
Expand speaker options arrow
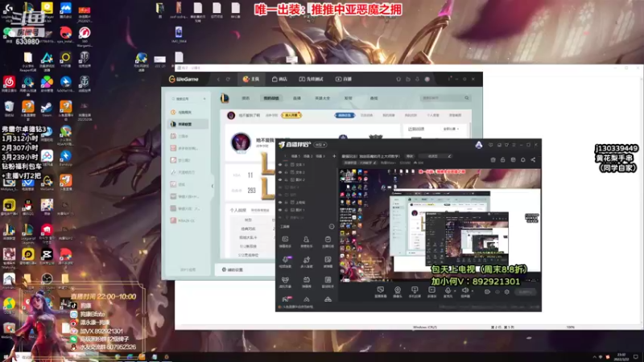tap(473, 291)
